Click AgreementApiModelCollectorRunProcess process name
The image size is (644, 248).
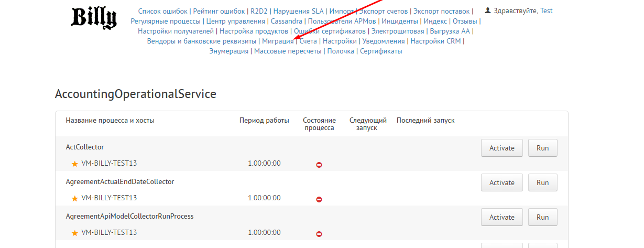click(129, 217)
